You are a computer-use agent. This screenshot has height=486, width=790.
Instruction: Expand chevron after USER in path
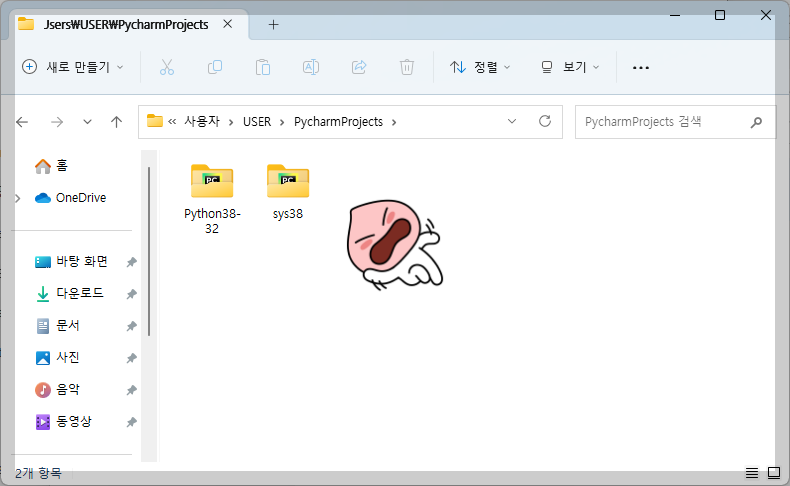282,122
